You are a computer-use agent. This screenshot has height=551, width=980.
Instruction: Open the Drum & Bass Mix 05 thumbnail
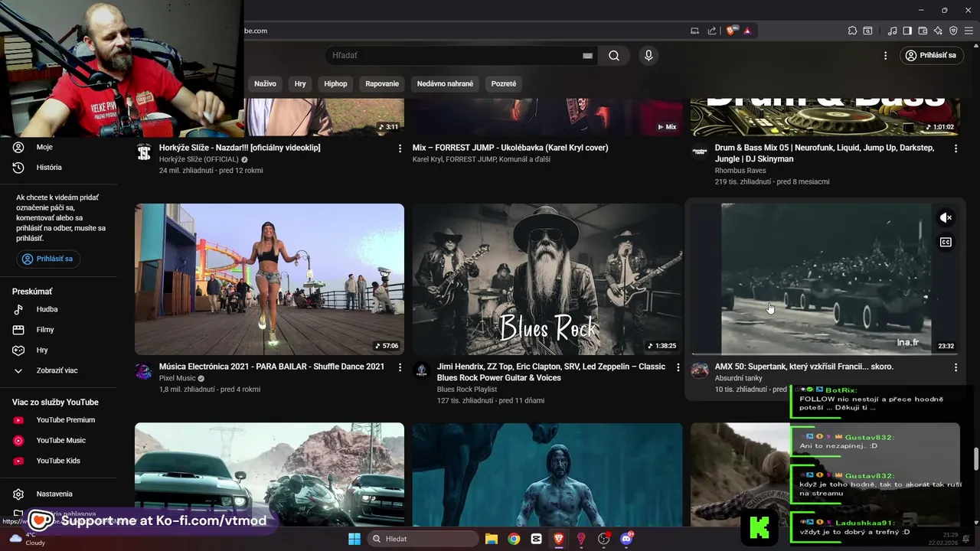click(825, 117)
